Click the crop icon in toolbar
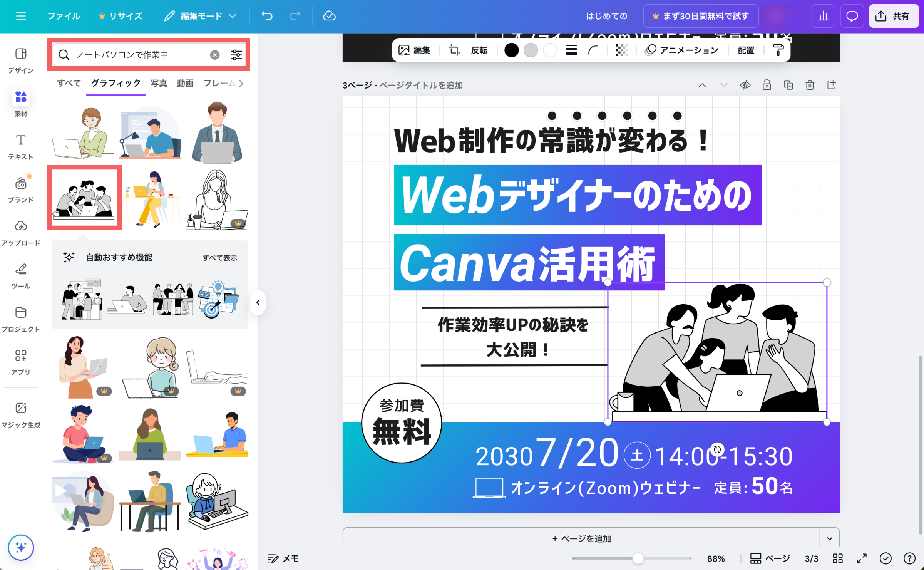 coord(454,50)
